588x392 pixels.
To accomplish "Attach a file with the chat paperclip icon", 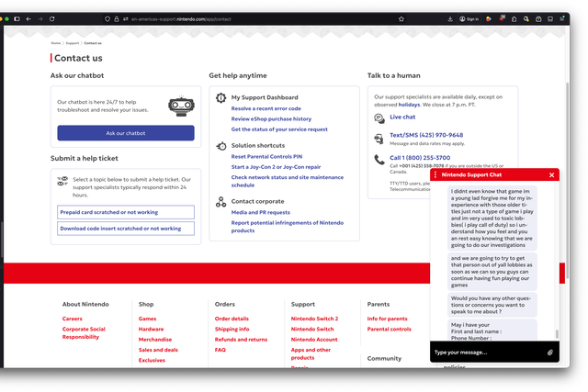I will [x=549, y=353].
